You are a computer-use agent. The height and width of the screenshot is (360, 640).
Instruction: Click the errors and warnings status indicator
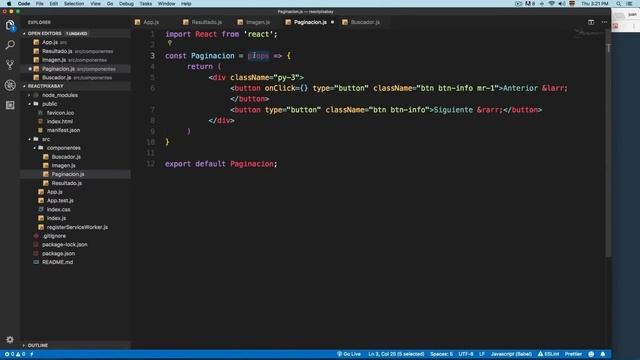pos(15,354)
